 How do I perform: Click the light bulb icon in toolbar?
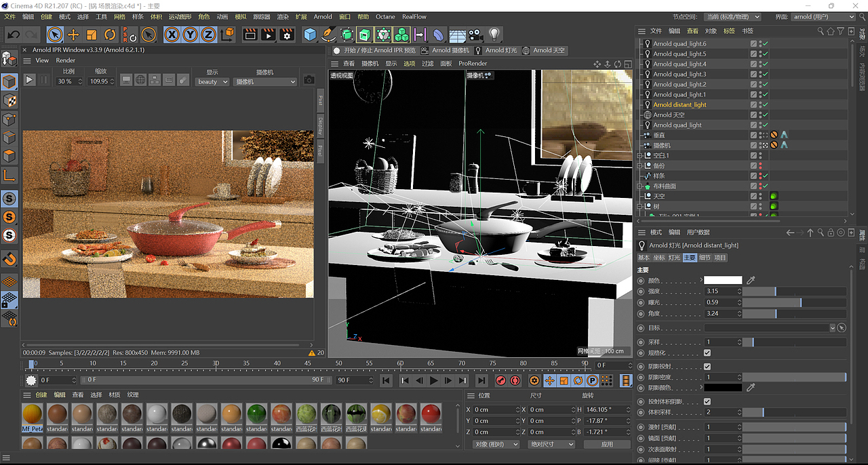click(494, 35)
